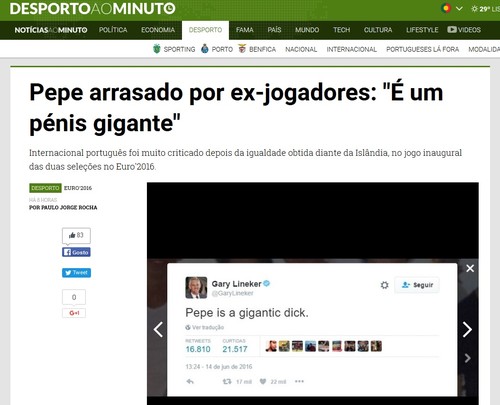500x405 pixels.
Task: Click the Google +1 share button
Action: click(x=74, y=313)
